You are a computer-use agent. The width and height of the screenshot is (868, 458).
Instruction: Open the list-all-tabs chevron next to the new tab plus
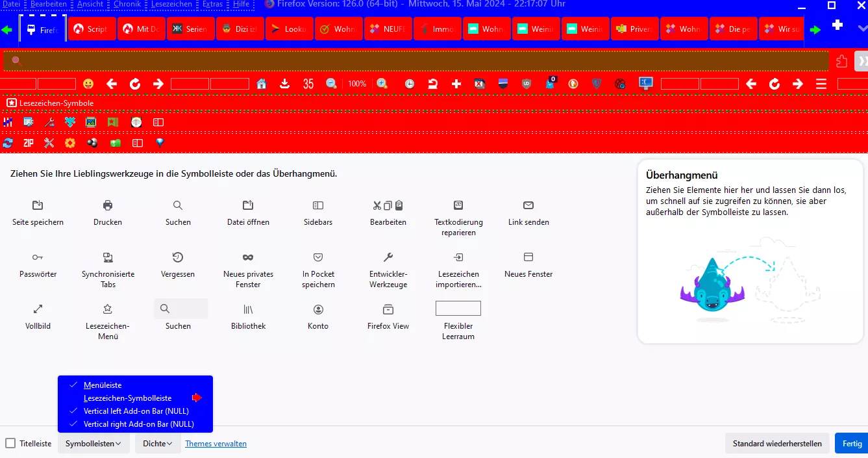862,28
